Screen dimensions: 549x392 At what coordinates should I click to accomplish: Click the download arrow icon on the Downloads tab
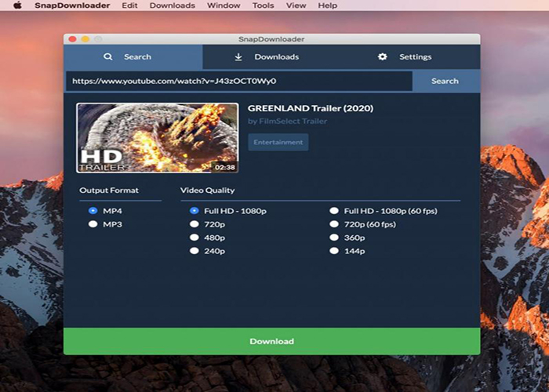(238, 56)
